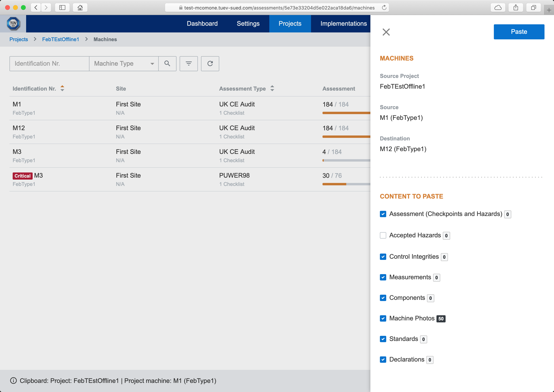The height and width of the screenshot is (392, 554).
Task: Reload the page from the address bar
Action: 384,8
